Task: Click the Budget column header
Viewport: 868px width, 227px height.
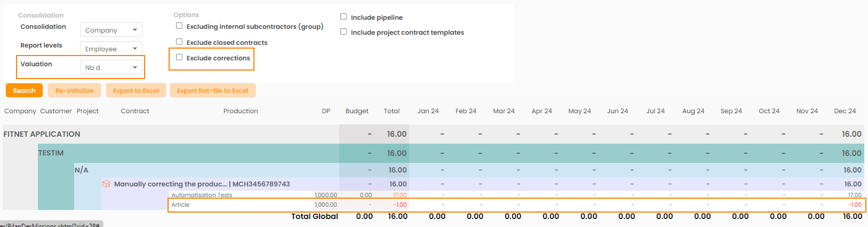Action: [x=356, y=111]
